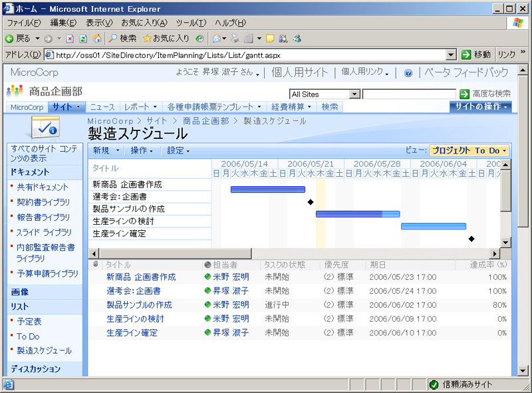532x393 pixels.
Task: Click the 個人用サイト link
Action: tap(300, 72)
